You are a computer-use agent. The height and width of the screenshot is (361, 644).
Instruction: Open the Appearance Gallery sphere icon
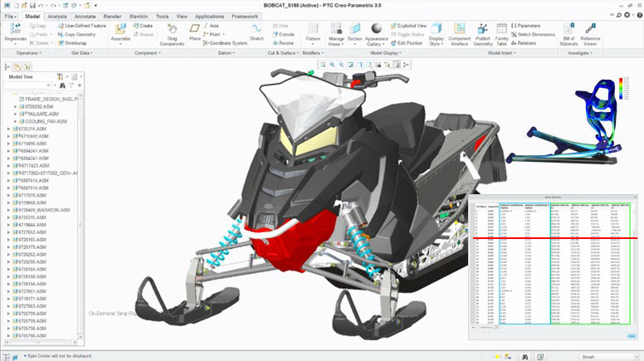point(376,28)
